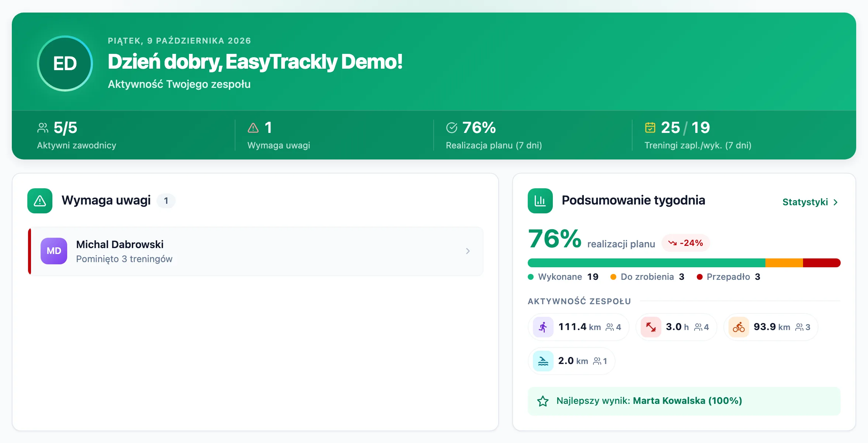Click the strength dumbbell activity icon
The image size is (868, 443).
pos(651,327)
